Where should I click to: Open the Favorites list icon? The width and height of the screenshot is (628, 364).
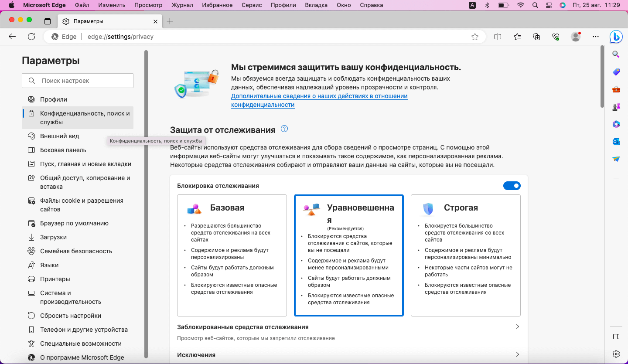[517, 37]
